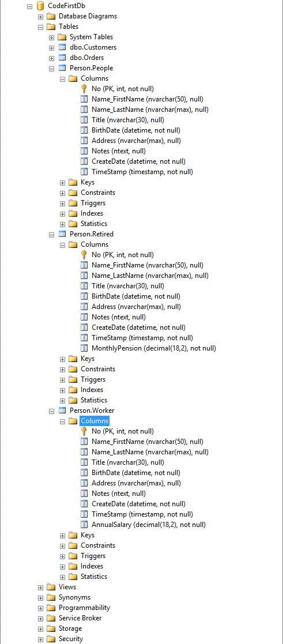Click the Database Diagrams folder icon
Image resolution: width=283 pixels, height=644 pixels.
(x=51, y=16)
